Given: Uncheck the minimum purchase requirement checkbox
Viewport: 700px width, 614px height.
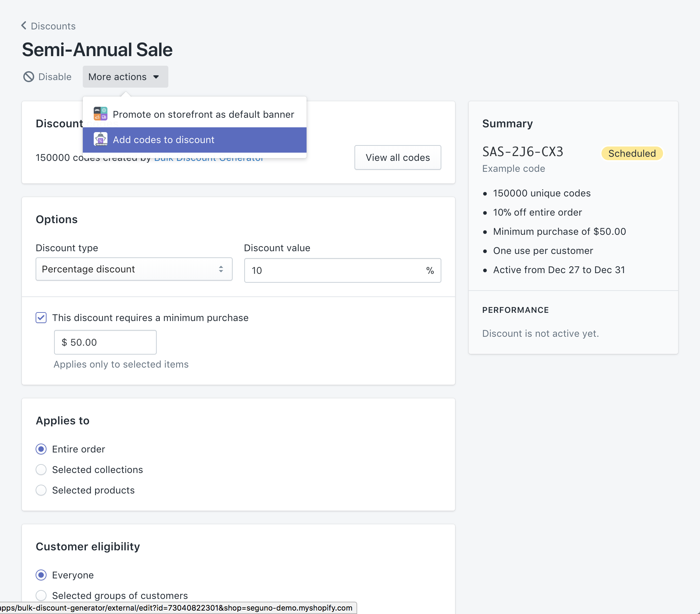Looking at the screenshot, I should coord(41,318).
